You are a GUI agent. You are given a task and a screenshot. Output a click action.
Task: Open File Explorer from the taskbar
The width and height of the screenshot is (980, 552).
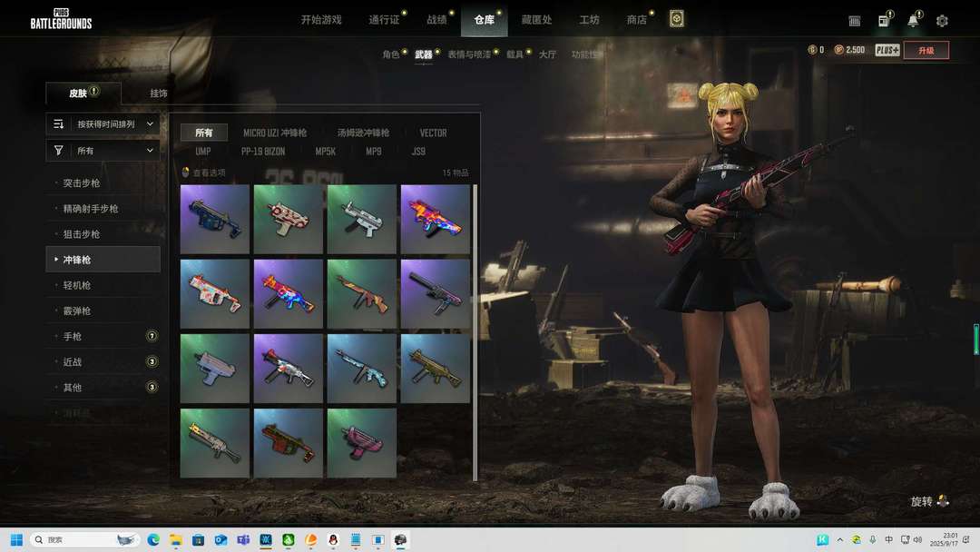pos(176,539)
